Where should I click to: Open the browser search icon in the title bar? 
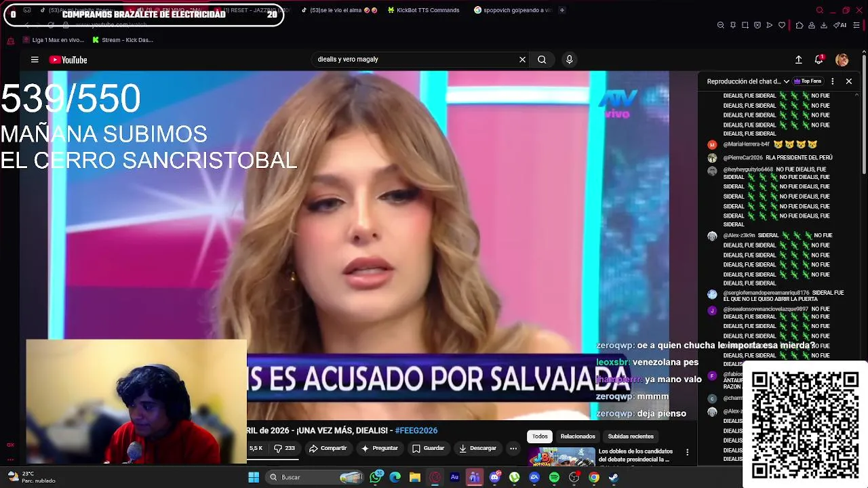[x=819, y=10]
